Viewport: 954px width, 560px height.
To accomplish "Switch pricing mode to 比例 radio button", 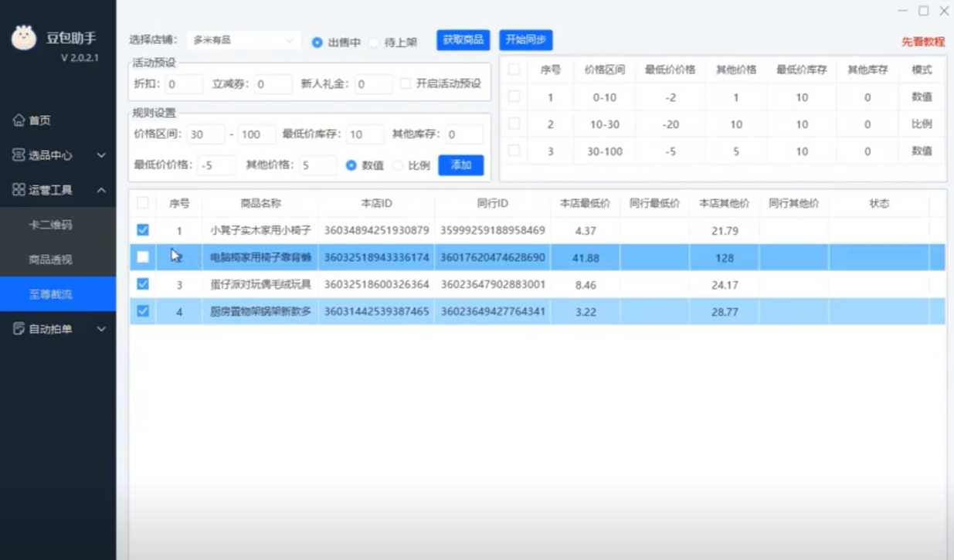I will pos(400,165).
